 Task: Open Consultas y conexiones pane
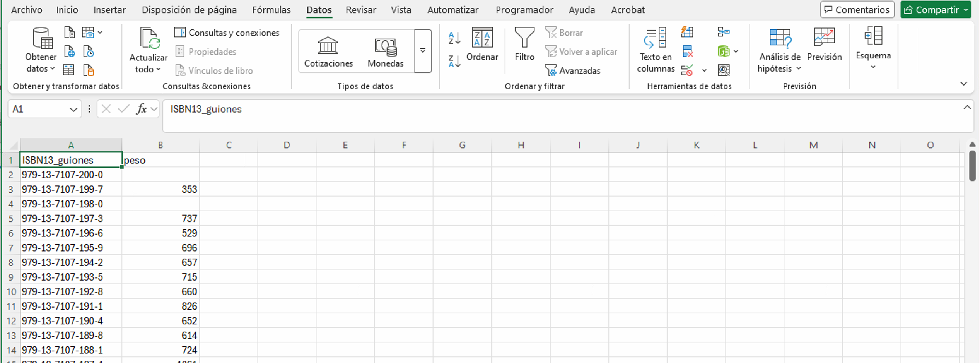coord(227,33)
